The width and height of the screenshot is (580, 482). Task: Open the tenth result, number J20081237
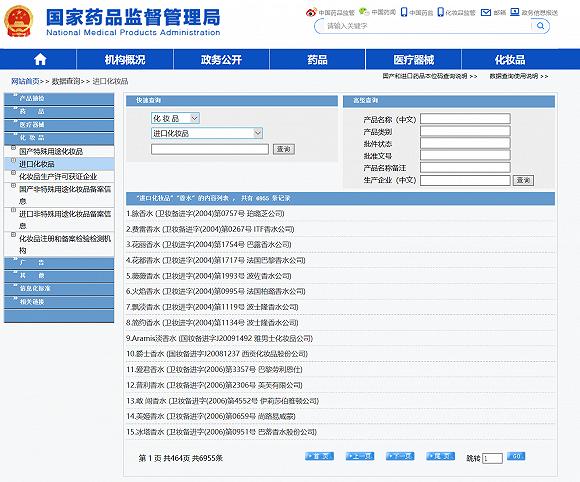coord(217,354)
